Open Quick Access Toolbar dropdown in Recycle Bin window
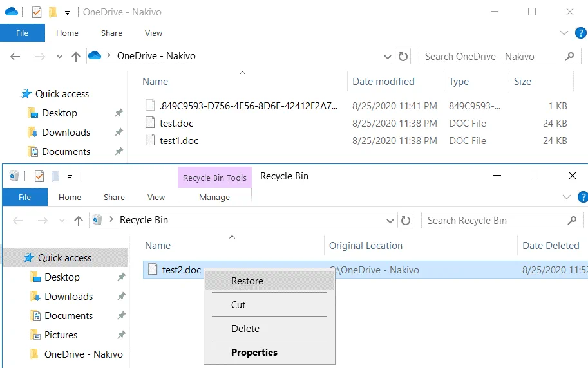Viewport: 588px width, 368px height. coord(70,177)
